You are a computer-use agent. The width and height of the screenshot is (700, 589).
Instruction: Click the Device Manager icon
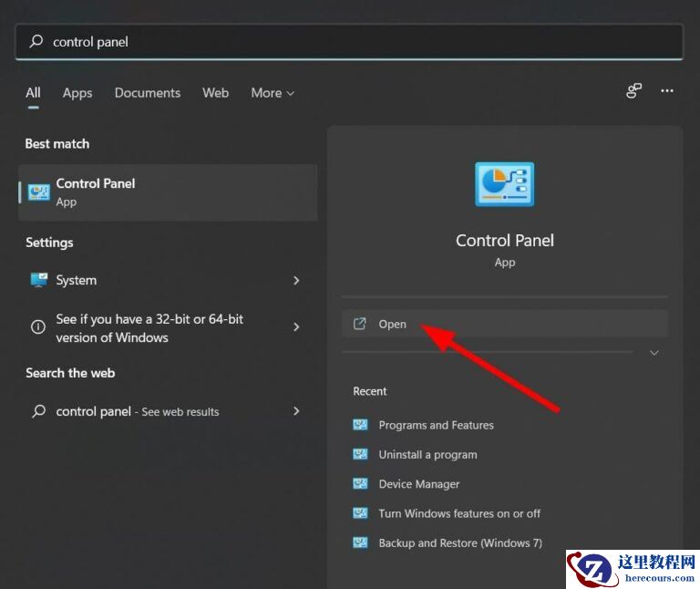click(x=360, y=483)
